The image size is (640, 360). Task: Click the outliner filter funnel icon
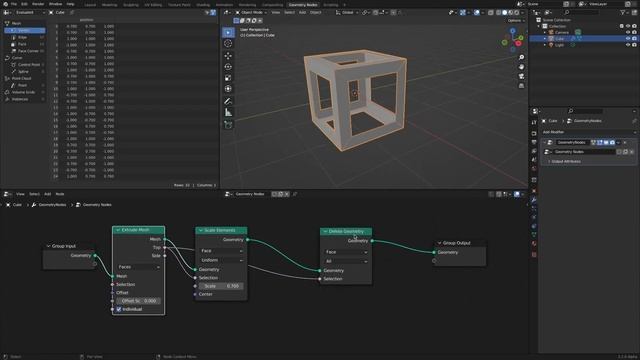tap(622, 13)
